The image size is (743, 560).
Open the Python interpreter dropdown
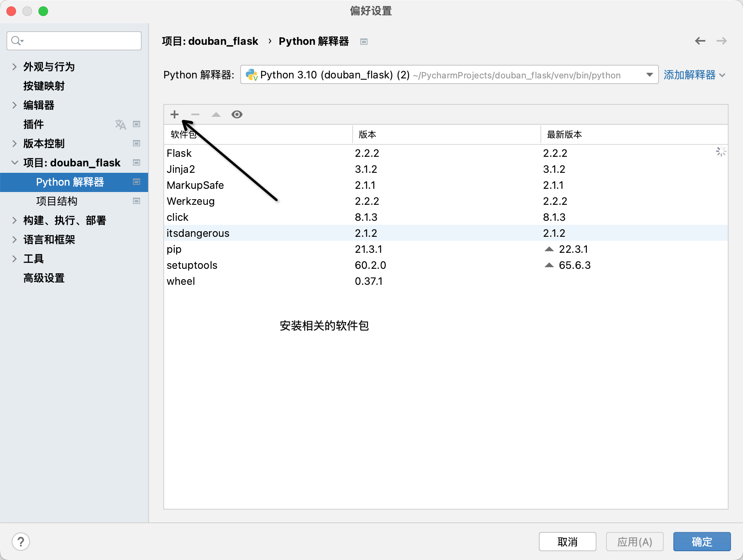click(449, 75)
